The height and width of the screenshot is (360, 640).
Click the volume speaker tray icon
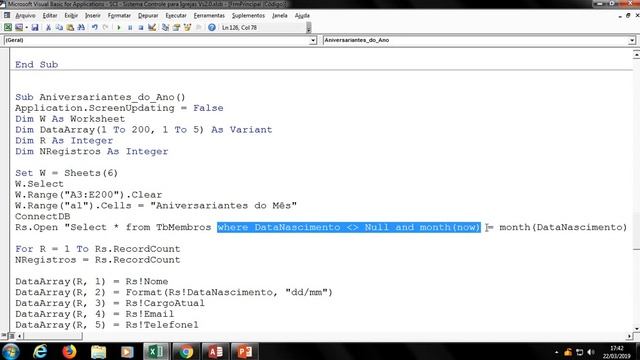(591, 352)
